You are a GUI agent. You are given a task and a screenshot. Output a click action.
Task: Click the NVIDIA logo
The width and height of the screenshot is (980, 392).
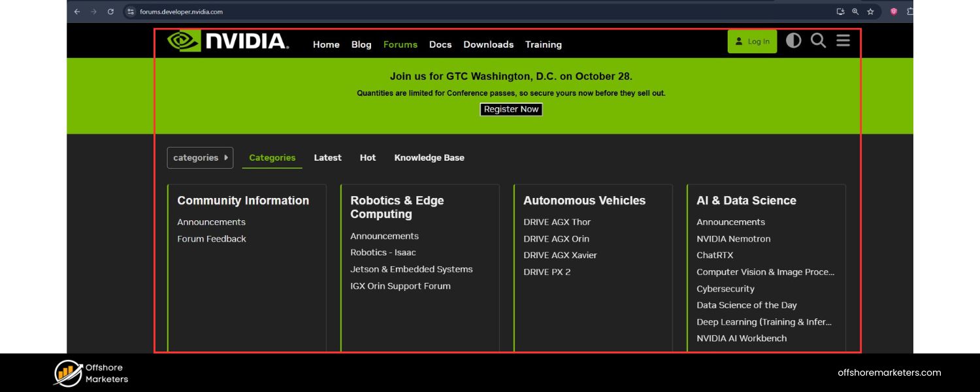pos(227,41)
